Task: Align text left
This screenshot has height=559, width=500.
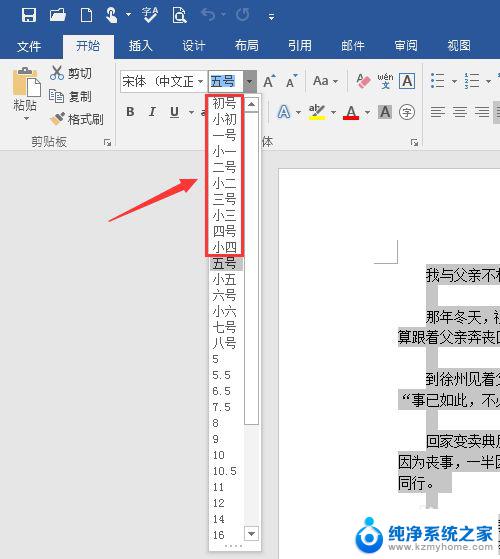Action: [438, 112]
